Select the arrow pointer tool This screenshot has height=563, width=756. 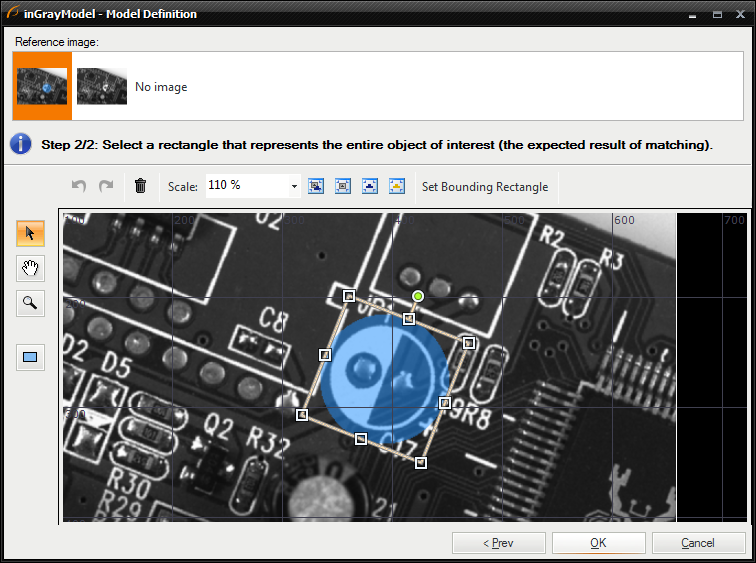[x=30, y=233]
